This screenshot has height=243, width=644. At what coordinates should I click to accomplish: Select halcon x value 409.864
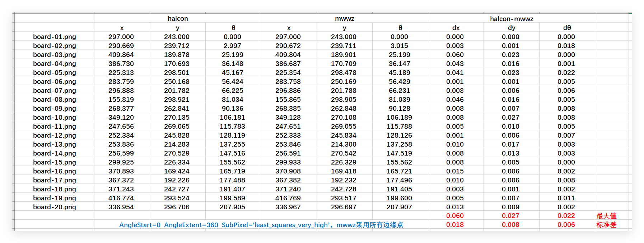[121, 54]
